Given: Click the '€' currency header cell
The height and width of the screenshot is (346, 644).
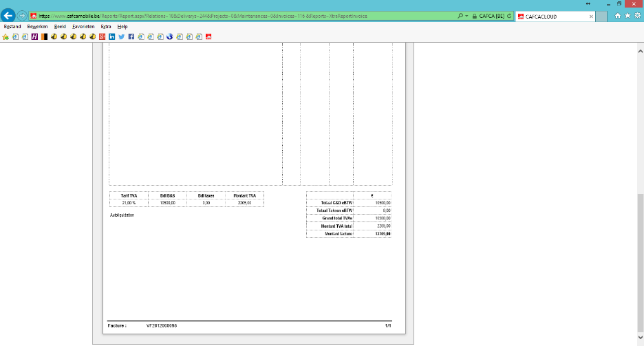Looking at the screenshot, I should click(x=372, y=196).
